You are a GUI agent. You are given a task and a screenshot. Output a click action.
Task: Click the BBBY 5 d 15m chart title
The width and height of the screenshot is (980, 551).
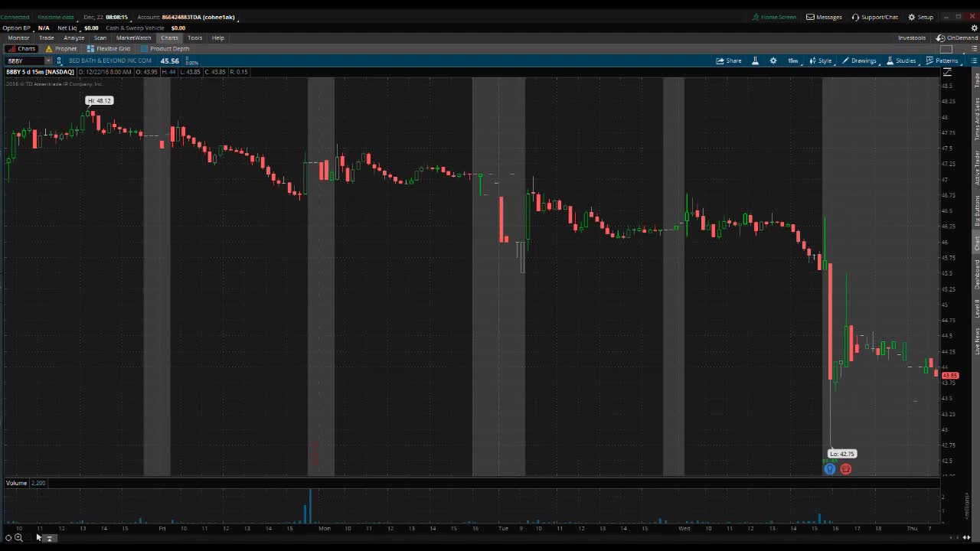click(41, 72)
